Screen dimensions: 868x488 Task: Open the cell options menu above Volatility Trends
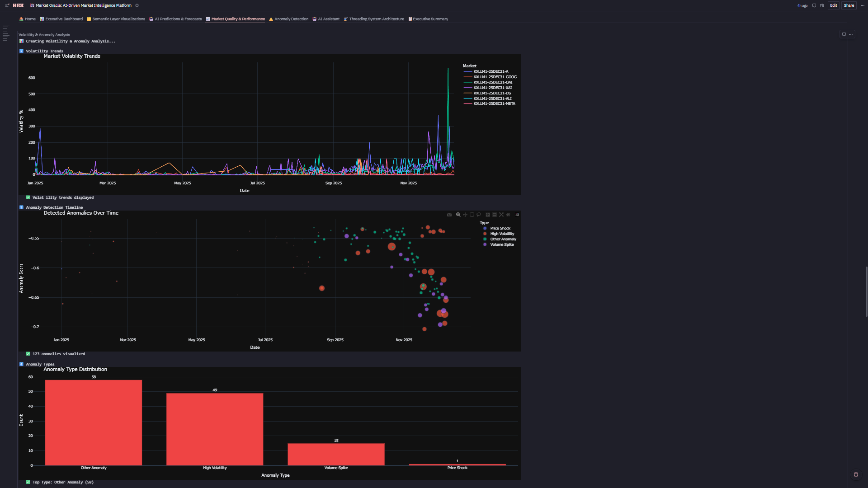click(851, 34)
